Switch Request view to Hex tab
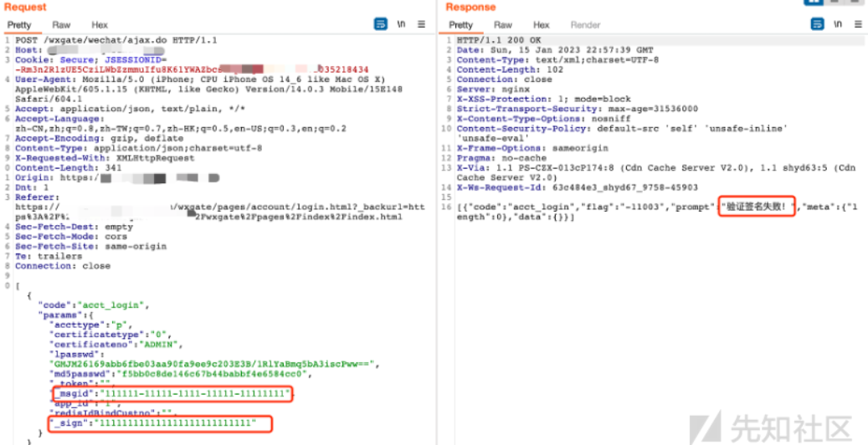 click(x=100, y=25)
